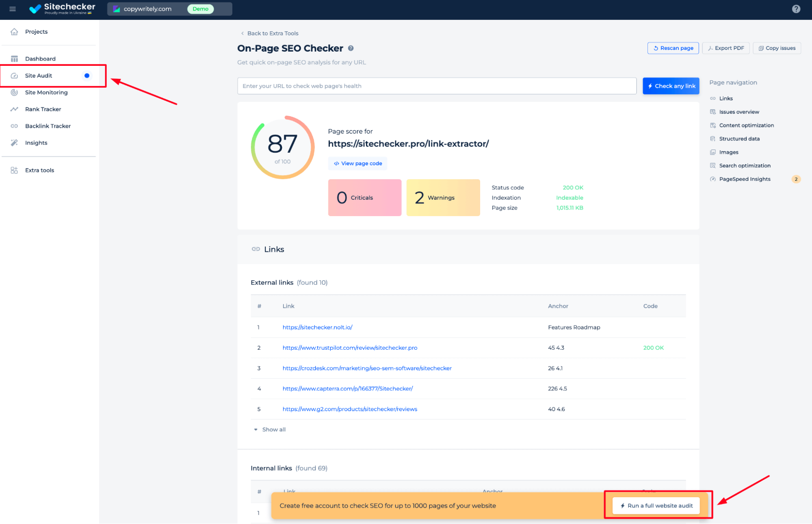Click the Structured data icon

coord(712,139)
